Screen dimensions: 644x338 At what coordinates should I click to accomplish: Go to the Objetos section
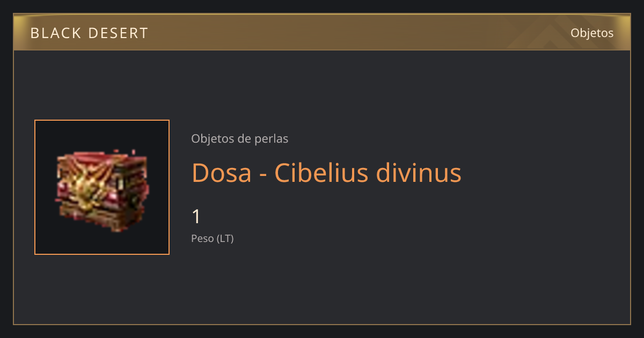point(592,33)
